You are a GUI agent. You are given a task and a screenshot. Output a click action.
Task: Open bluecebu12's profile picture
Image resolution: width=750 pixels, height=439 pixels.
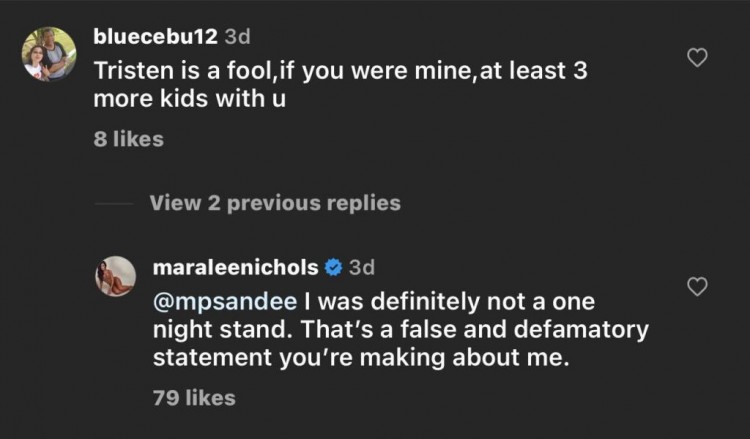pos(49,53)
